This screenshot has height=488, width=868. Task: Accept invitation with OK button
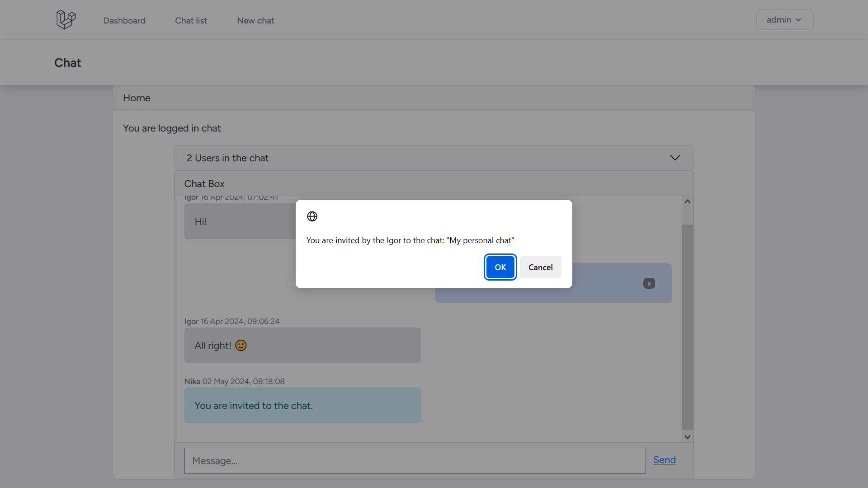pos(500,267)
